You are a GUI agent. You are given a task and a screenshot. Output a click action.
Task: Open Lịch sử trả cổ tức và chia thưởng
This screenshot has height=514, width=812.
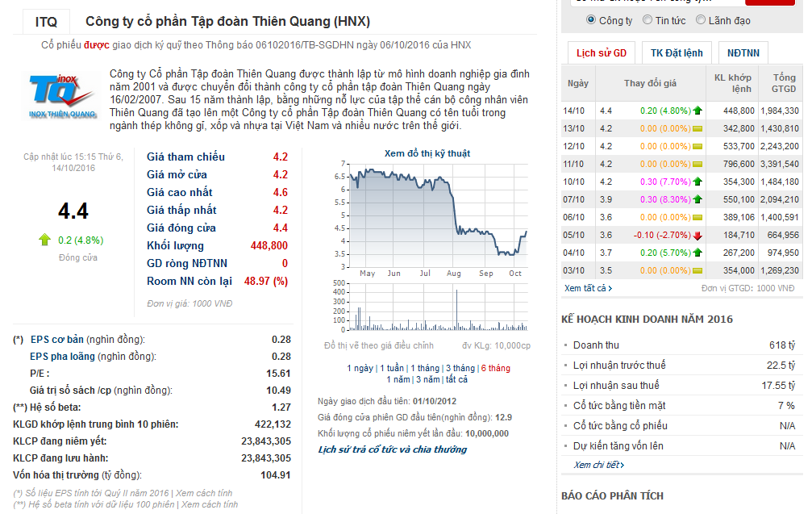point(392,449)
